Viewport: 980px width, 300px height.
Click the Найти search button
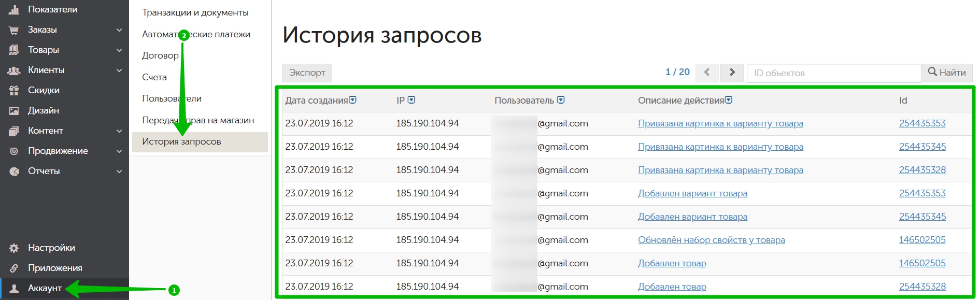pos(947,73)
